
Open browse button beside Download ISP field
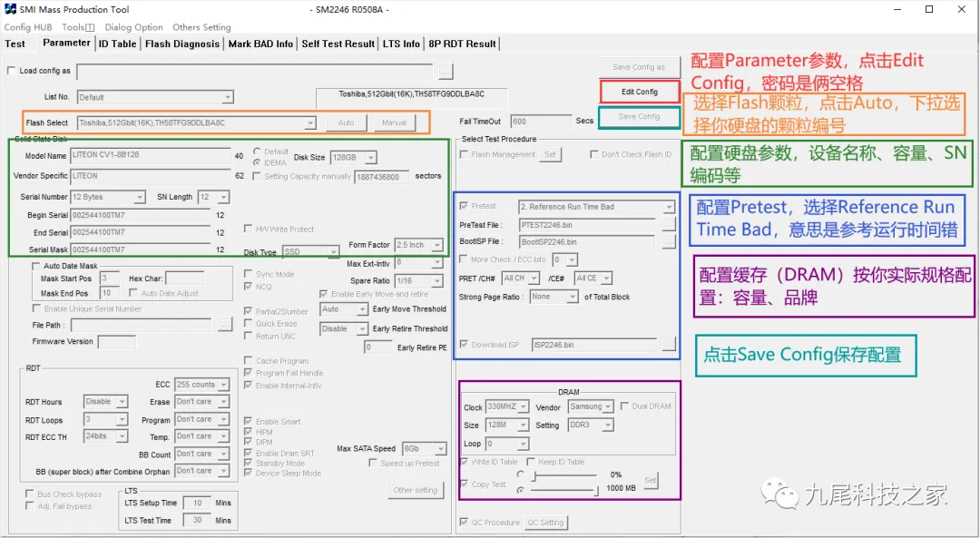(669, 345)
